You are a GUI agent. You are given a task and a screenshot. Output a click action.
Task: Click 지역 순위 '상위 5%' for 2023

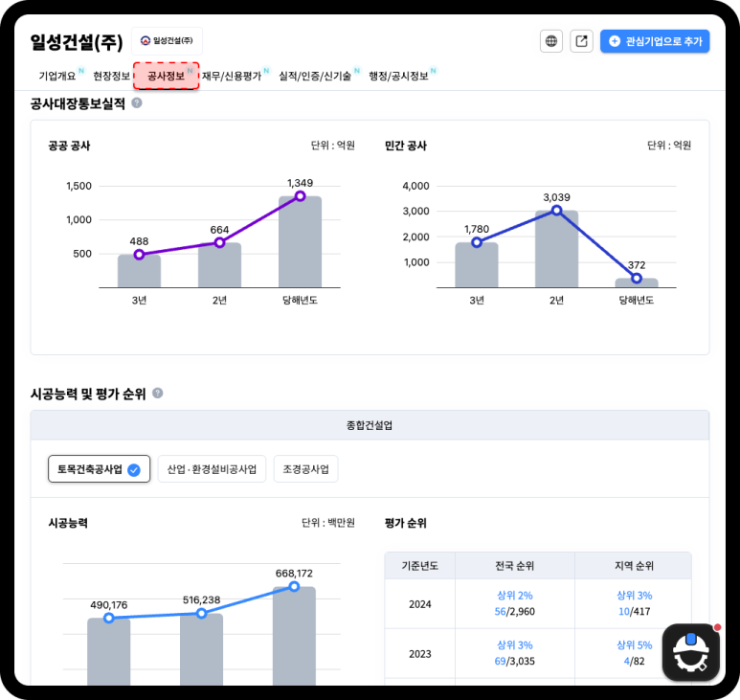coord(635,644)
